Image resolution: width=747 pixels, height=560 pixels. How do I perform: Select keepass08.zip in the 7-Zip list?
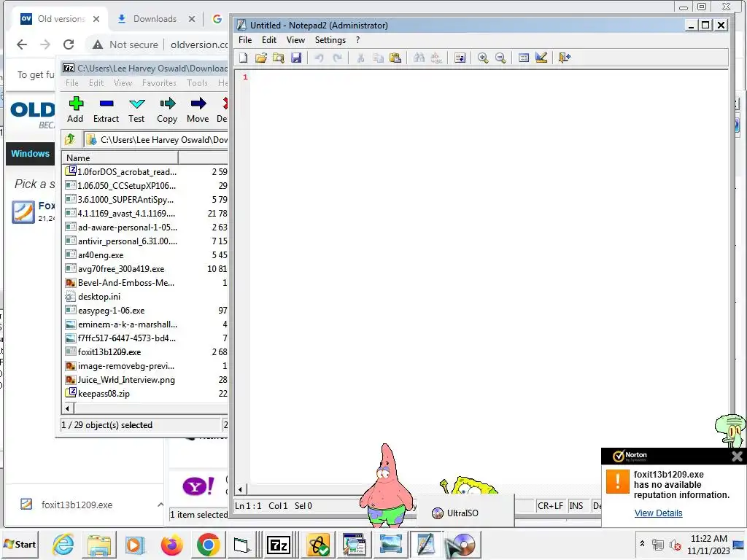point(104,393)
